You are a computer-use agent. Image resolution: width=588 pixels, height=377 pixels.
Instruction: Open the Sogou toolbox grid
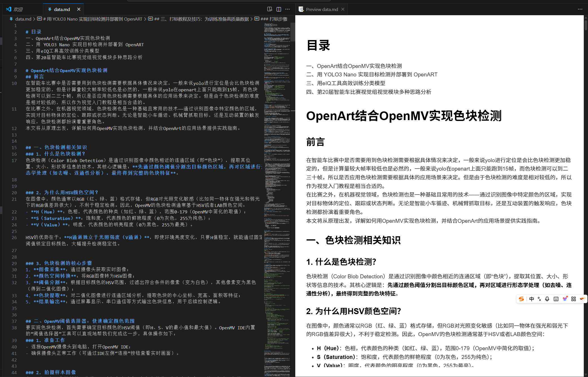coord(573,299)
